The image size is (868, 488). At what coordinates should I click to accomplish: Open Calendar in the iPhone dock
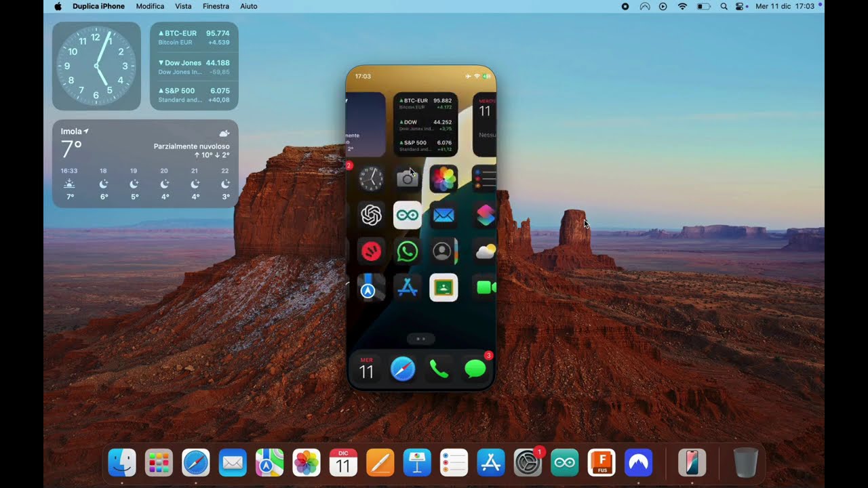pos(366,369)
